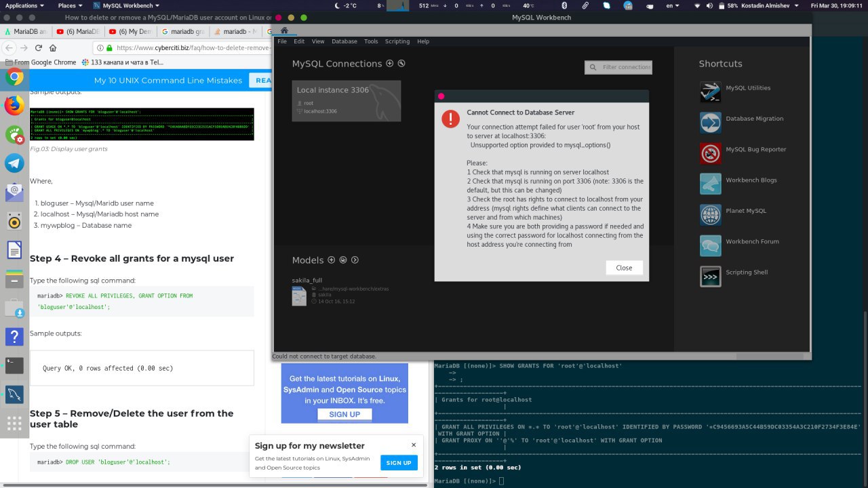Viewport: 868px width, 488px height.
Task: Open speaker music player dock icon
Action: click(14, 221)
